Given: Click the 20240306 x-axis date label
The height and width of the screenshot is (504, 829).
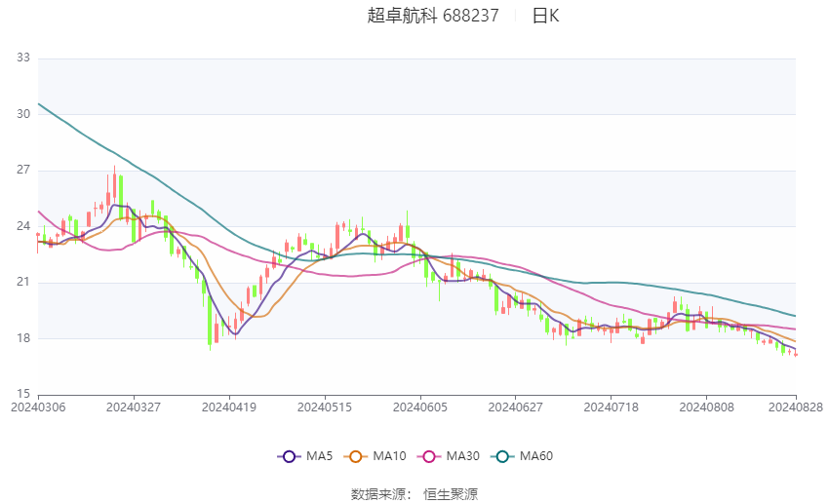Looking at the screenshot, I should pos(38,407).
